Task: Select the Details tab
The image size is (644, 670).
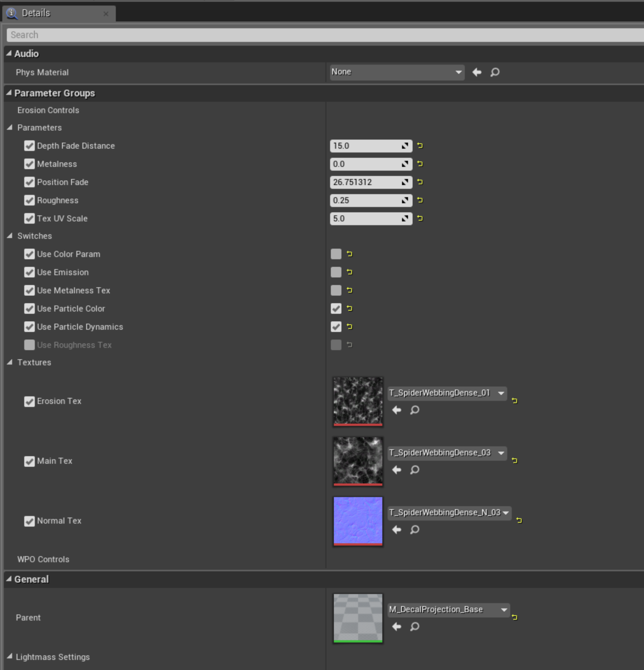Action: [x=35, y=13]
